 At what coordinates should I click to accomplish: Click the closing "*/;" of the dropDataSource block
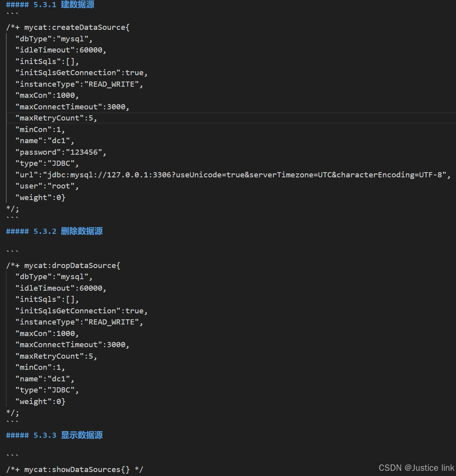tap(12, 413)
